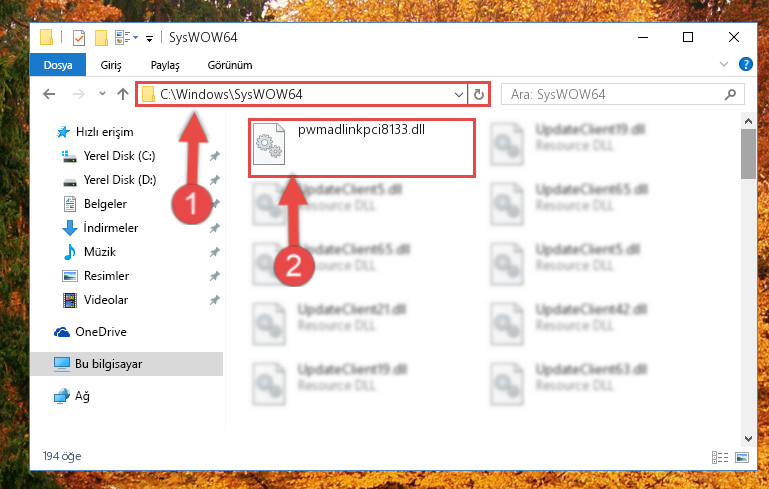Click the search magnifier icon

click(x=730, y=94)
